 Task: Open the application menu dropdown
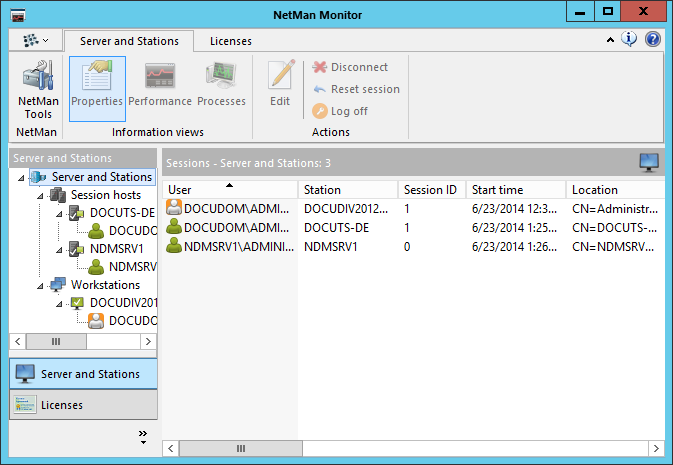point(36,41)
